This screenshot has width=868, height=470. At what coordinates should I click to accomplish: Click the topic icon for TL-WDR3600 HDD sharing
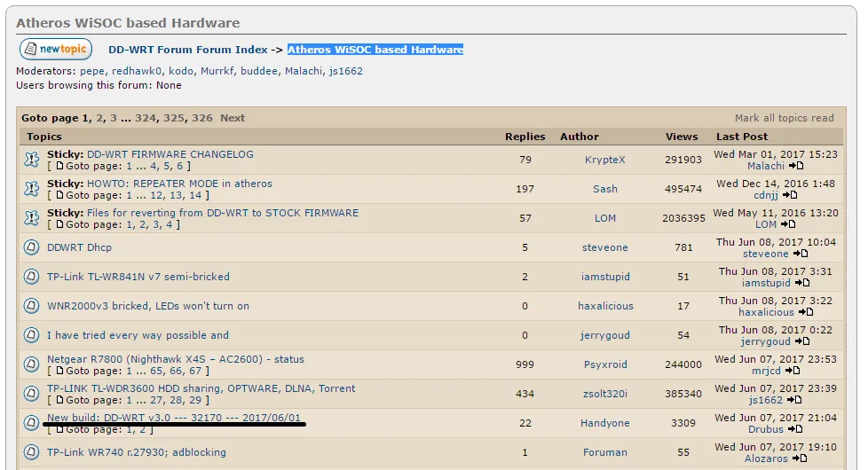click(x=32, y=394)
